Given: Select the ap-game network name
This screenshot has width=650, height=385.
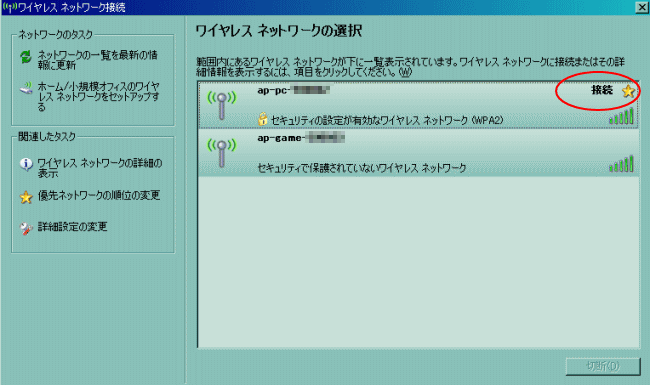Looking at the screenshot, I should pyautogui.click(x=301, y=138).
